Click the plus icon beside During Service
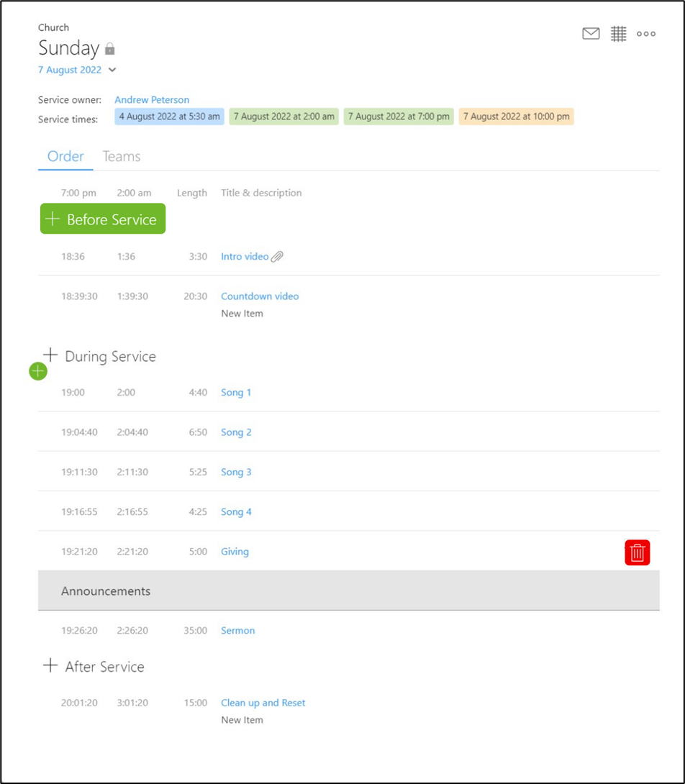 (x=50, y=355)
